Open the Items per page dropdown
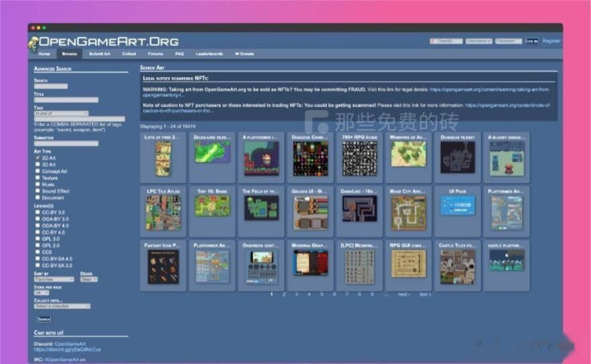Image resolution: width=591 pixels, height=364 pixels. (x=41, y=293)
